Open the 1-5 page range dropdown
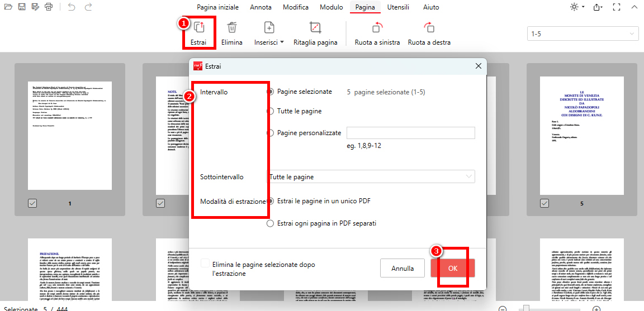This screenshot has height=311, width=644. 583,34
